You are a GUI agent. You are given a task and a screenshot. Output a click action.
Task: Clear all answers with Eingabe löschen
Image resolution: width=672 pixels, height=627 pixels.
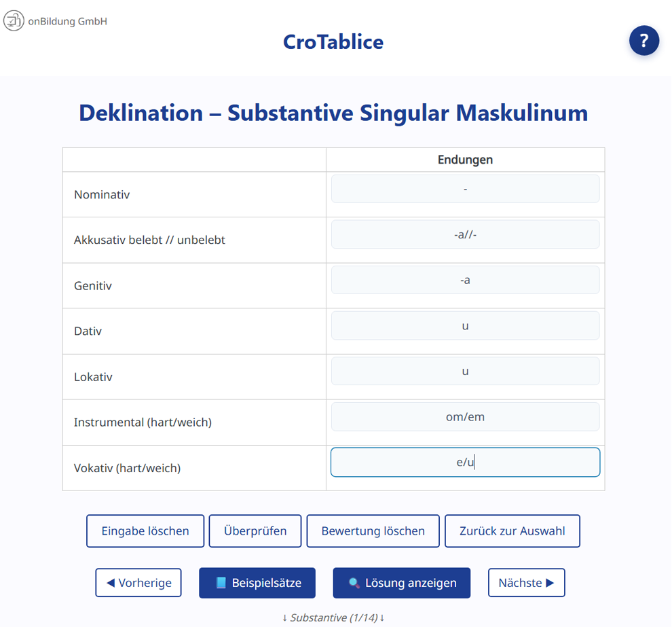coord(145,531)
